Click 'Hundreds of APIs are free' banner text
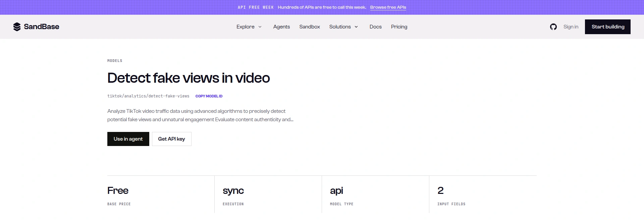Image resolution: width=644 pixels, height=221 pixels. (322, 7)
